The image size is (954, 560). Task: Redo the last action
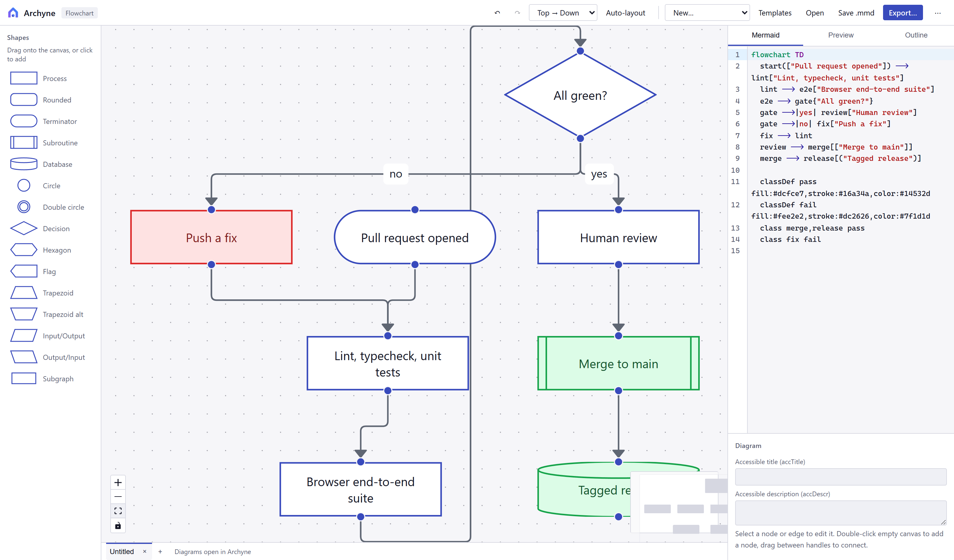click(x=517, y=13)
